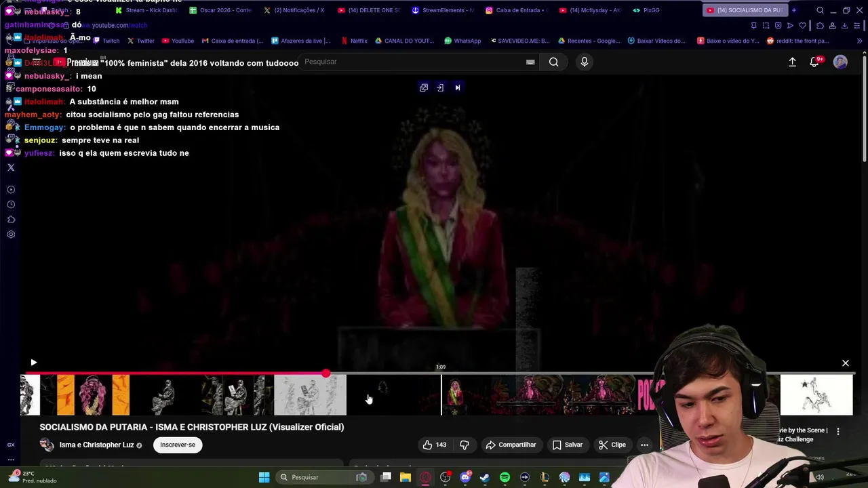This screenshot has width=868, height=488.
Task: Open the 23°C weather widget
Action: click(x=33, y=477)
